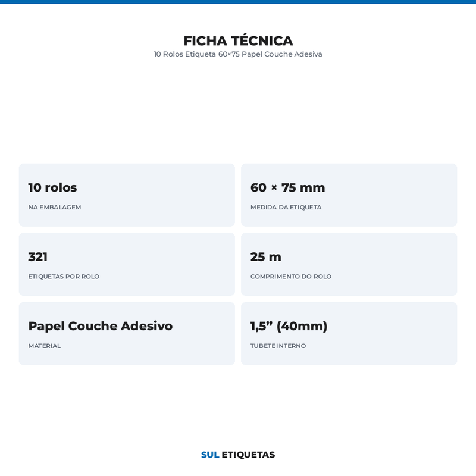Click the FICHA TÉCNICA heading
This screenshot has width=476, height=476.
pyautogui.click(x=238, y=40)
